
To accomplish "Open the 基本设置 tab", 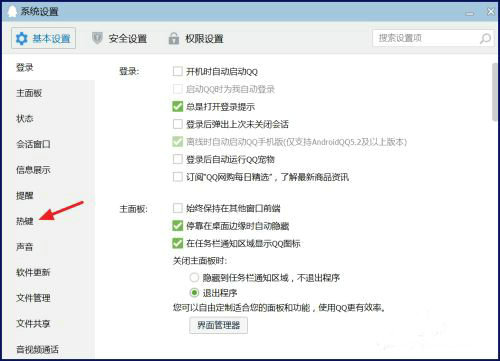I will [43, 38].
